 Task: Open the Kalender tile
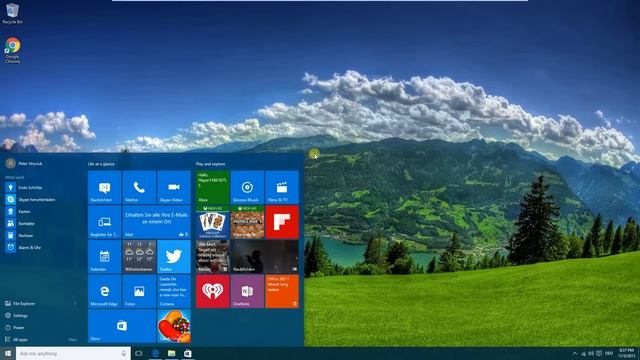104,256
